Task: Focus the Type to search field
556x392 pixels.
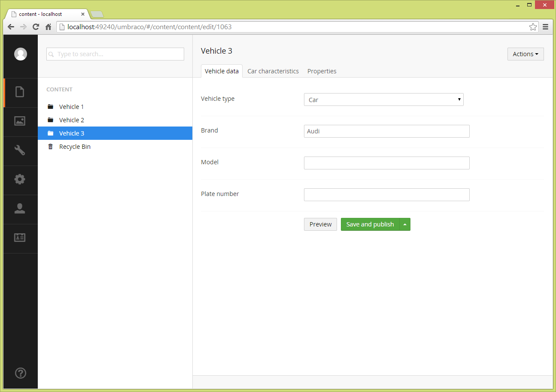Action: [115, 54]
